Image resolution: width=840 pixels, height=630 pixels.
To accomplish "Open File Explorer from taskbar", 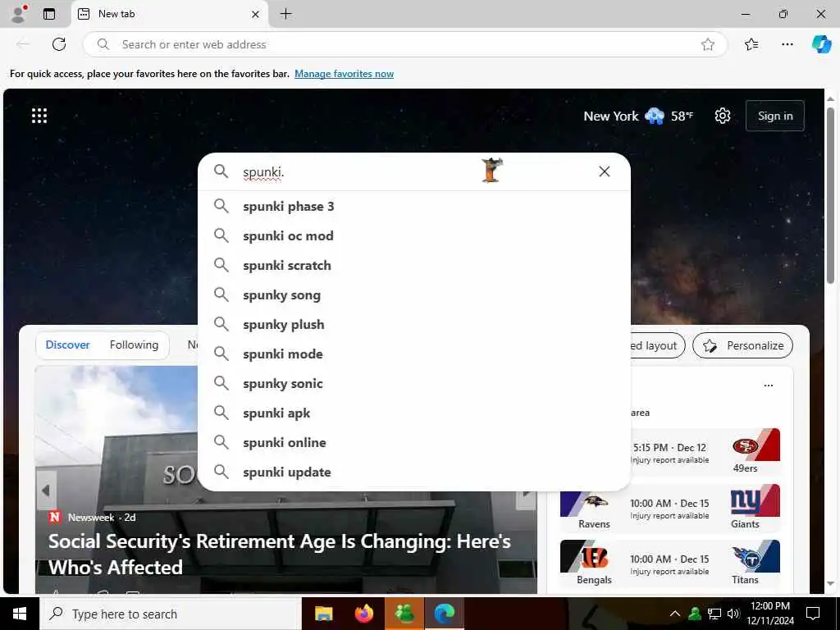I will [x=323, y=614].
